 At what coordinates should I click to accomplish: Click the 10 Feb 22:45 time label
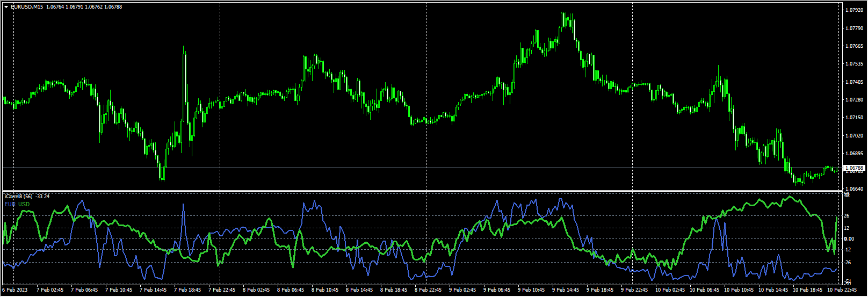click(842, 290)
